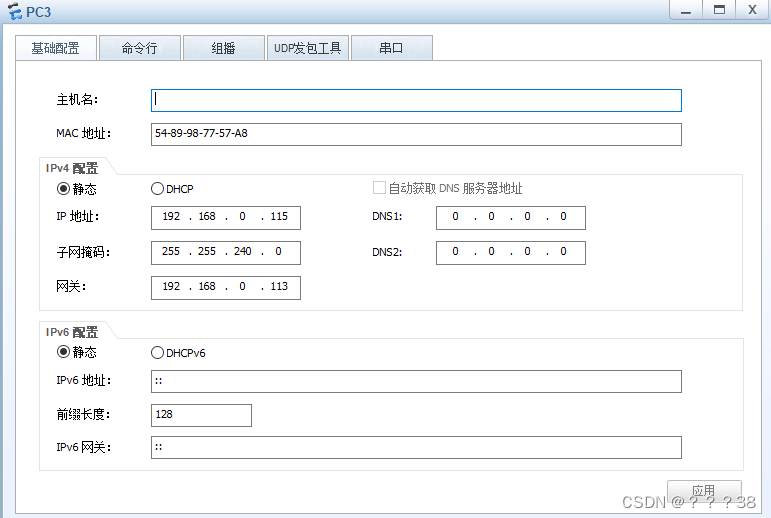Click the IPv6 地址 input field

[416, 381]
